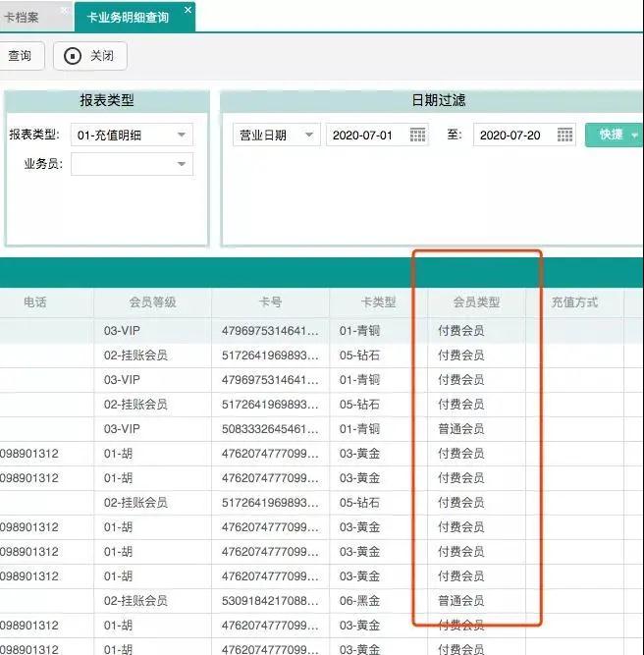Expand the 业务员 dropdown
Viewport: 644px width, 655px height.
click(x=182, y=164)
